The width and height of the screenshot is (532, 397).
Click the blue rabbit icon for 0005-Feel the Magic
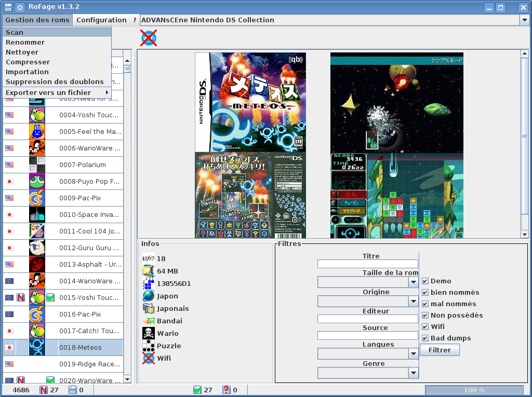[x=37, y=131]
